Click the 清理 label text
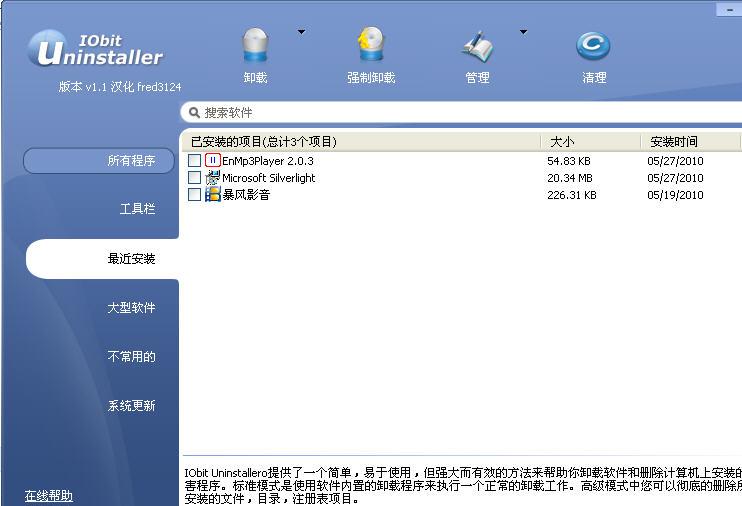 click(x=594, y=78)
